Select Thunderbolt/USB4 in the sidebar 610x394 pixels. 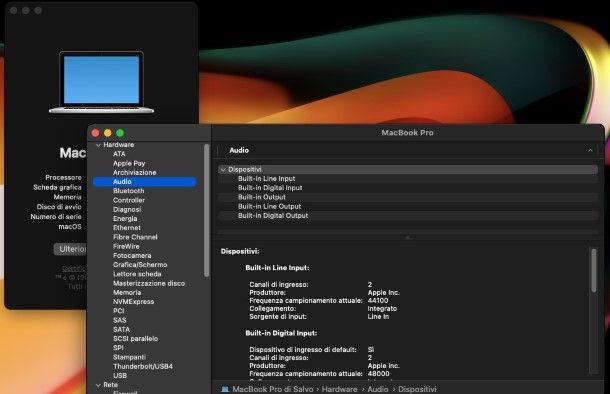(x=143, y=366)
